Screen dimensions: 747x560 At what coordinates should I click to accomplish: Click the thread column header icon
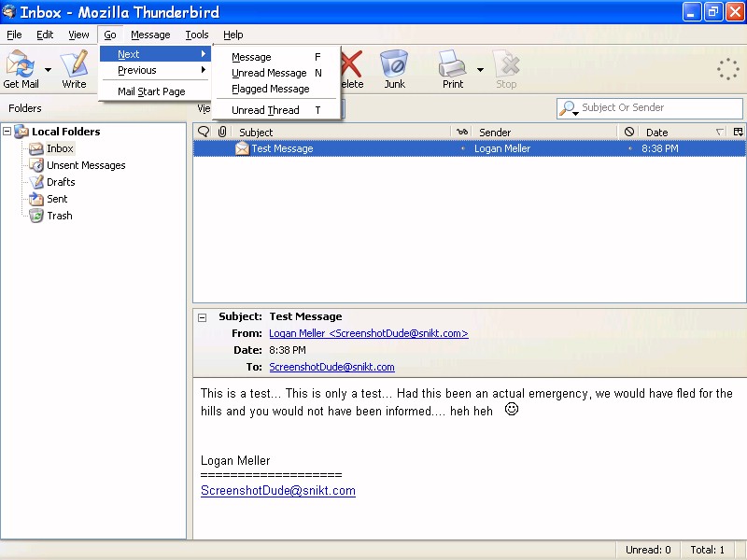204,132
